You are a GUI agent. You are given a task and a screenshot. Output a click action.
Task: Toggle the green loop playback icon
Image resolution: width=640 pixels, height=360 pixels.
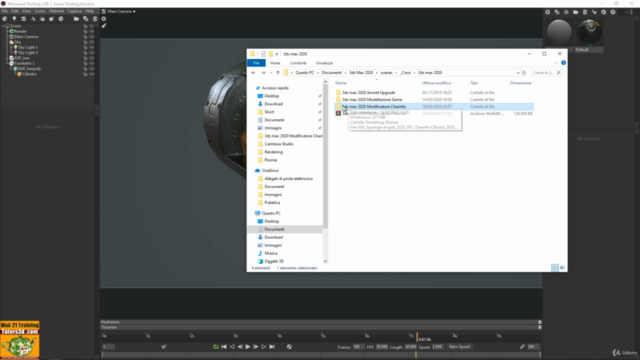(216, 347)
